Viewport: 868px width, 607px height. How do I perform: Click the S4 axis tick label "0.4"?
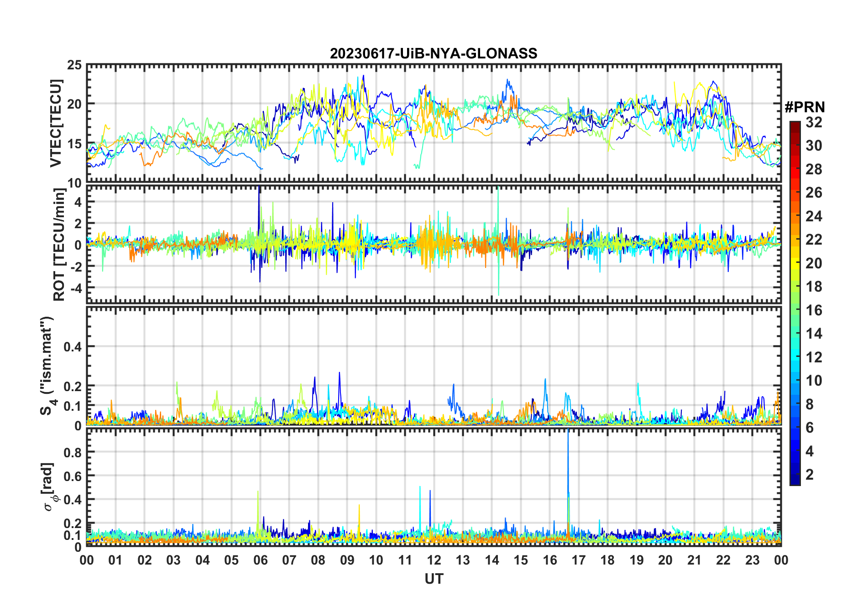(73, 346)
